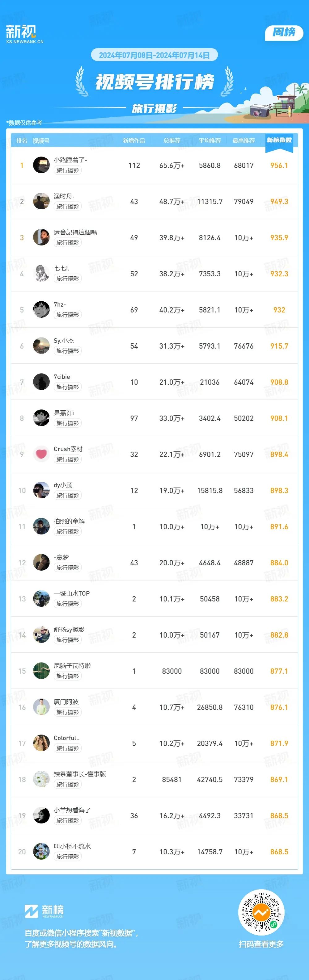
Task: Open account name 一城山水TOP
Action: coord(72,593)
